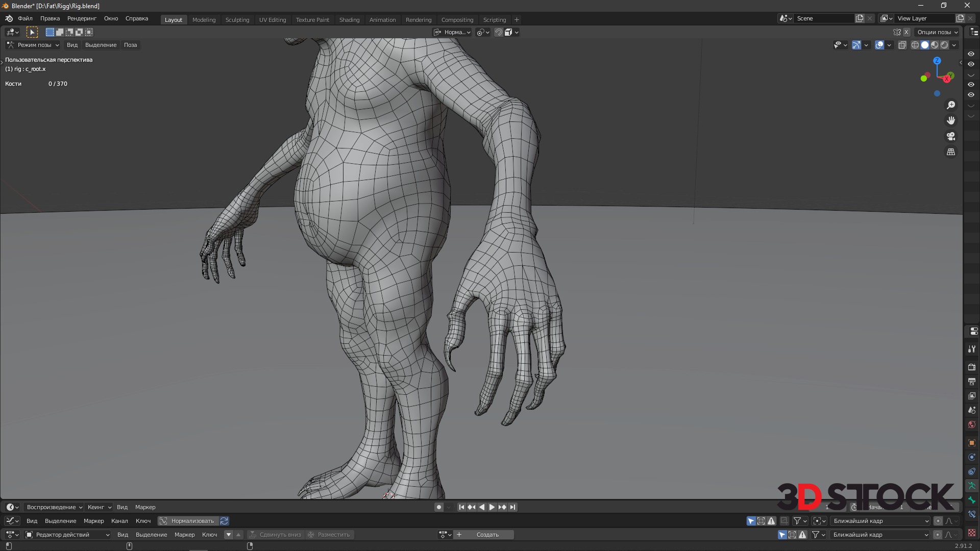Screen dimensions: 980x551
Task: Switch perspective/orthographic grid icon
Action: 951,152
